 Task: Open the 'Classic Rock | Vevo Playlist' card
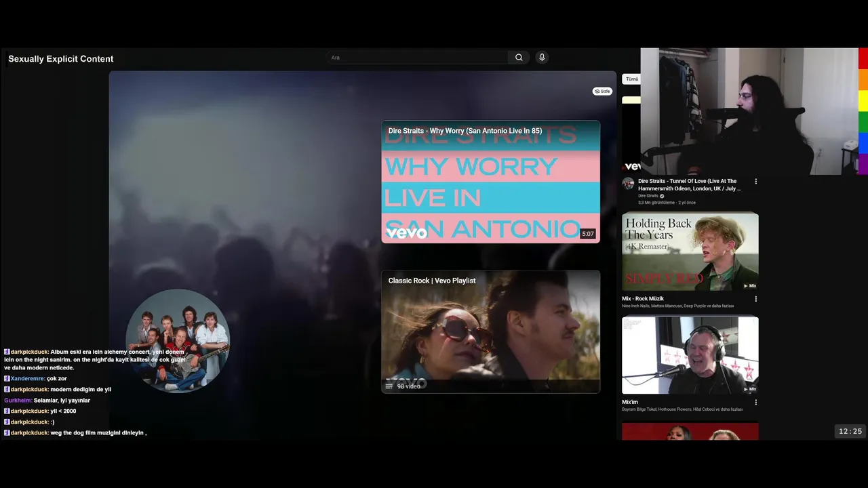coord(490,332)
